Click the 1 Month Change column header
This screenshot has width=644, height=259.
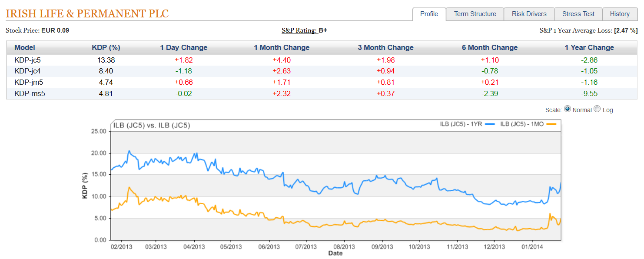click(282, 48)
